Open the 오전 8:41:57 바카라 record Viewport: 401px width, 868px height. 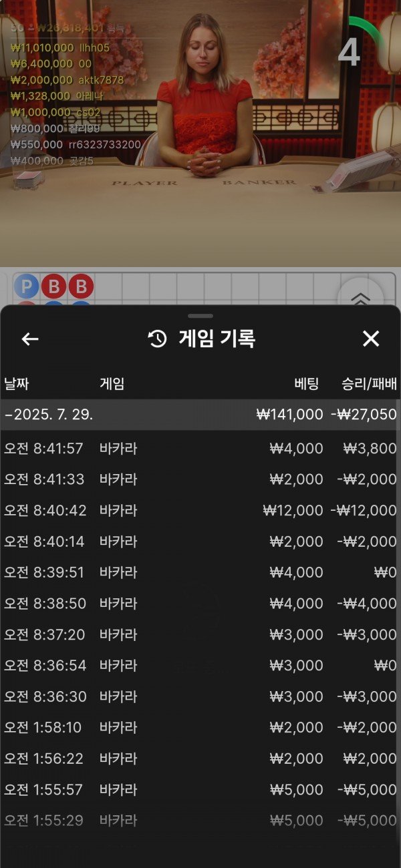[200, 449]
